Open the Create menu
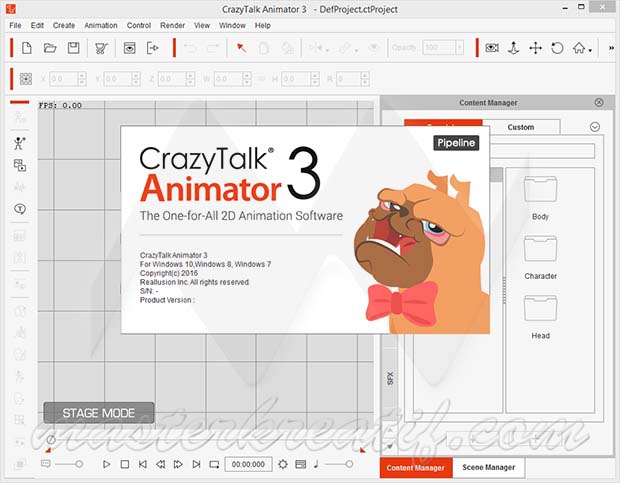 [64, 25]
